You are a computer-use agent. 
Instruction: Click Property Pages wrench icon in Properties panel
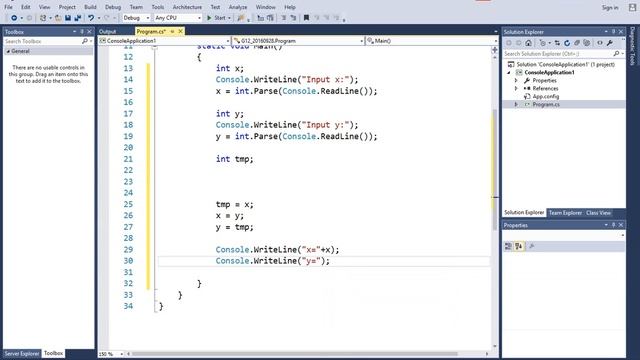(531, 246)
